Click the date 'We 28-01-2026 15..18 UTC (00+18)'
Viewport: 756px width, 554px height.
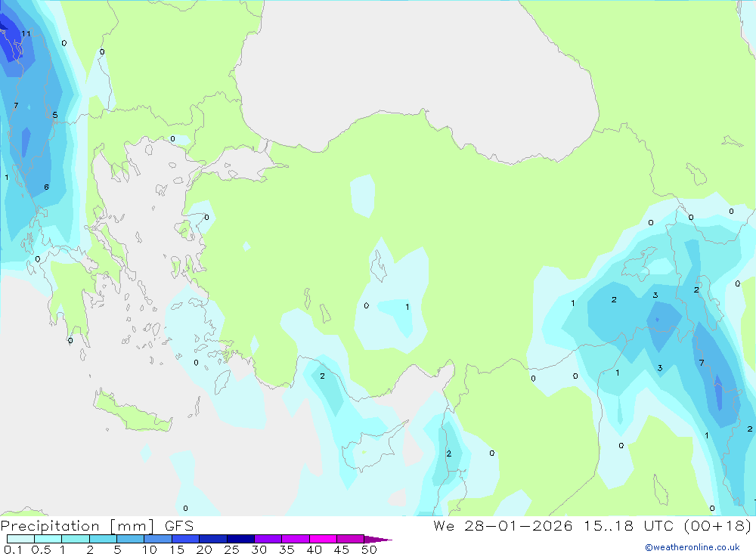point(593,526)
